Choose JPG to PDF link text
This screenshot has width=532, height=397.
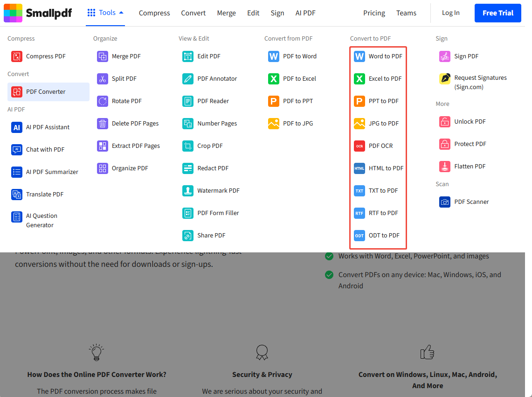point(384,124)
